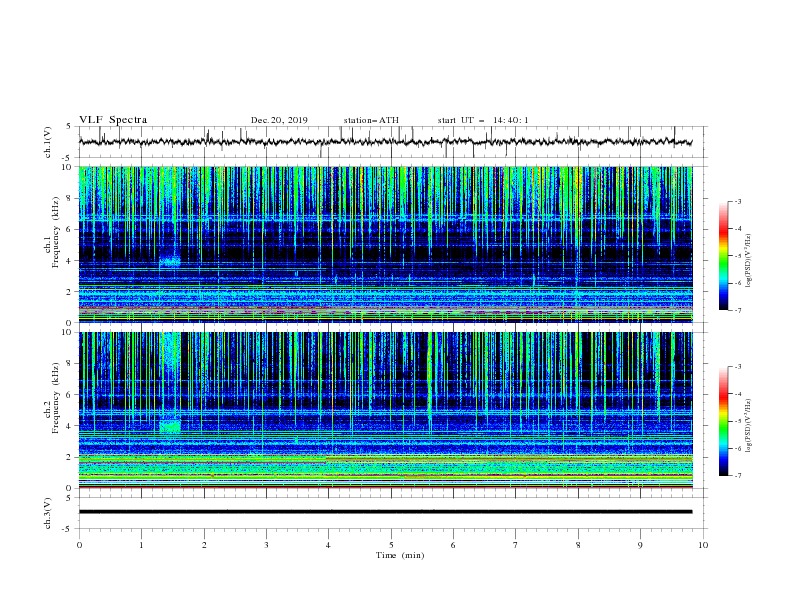Click the "-5" tick on ch.3(V) axis
The height and width of the screenshot is (612, 792).
(x=68, y=529)
